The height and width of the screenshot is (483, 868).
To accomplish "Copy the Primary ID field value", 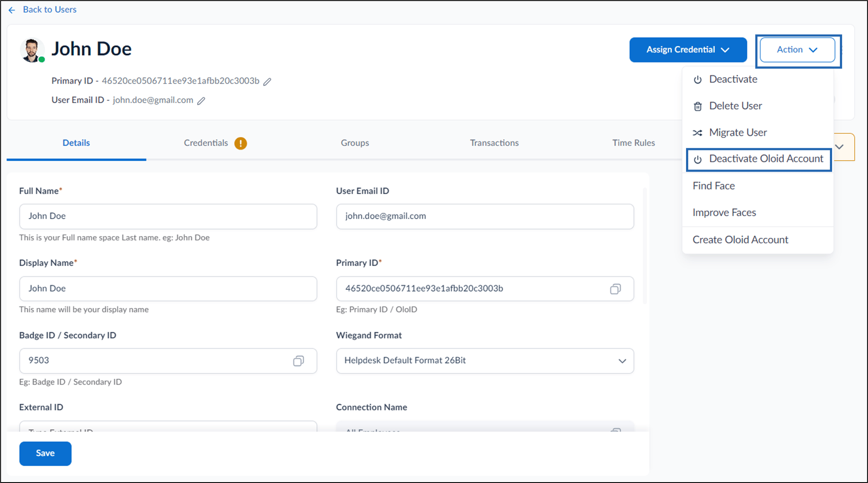I will [615, 289].
